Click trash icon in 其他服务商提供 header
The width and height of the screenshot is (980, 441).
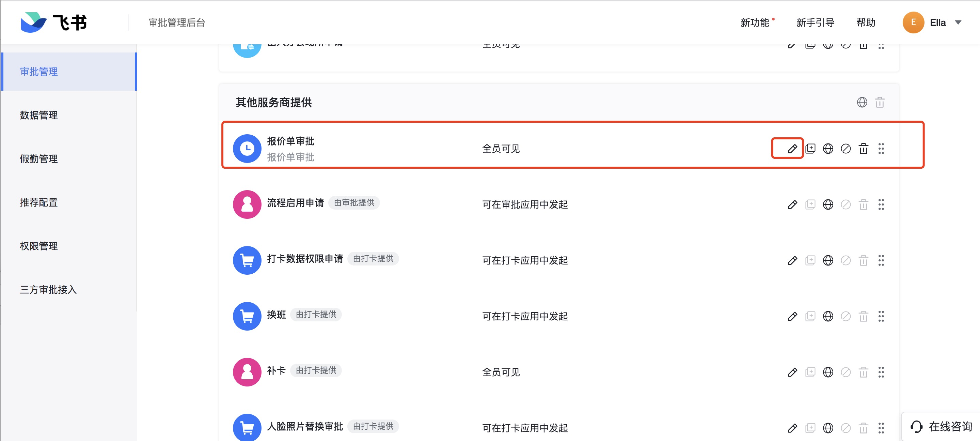pos(880,103)
